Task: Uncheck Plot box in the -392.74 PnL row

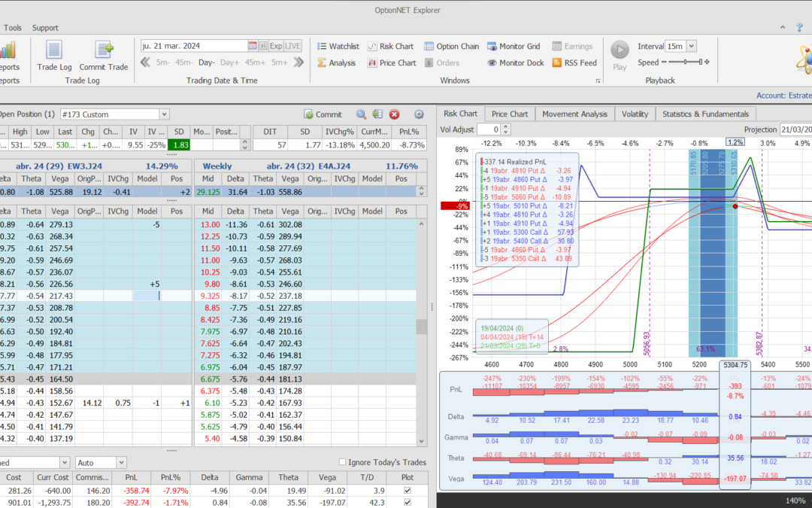Action: 408,503
